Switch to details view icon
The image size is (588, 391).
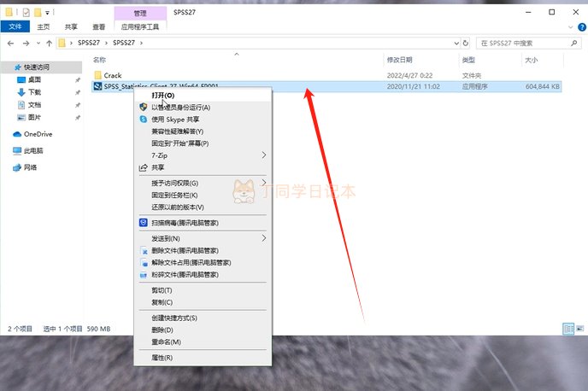point(569,329)
